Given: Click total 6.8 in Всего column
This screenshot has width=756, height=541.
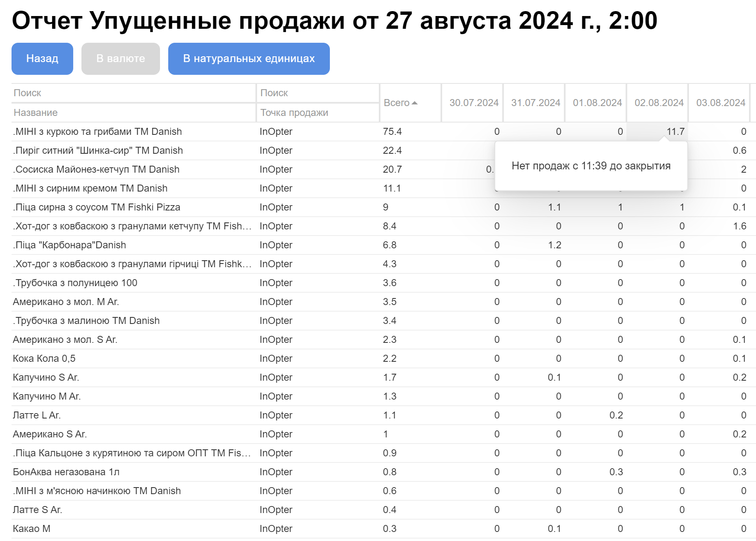Looking at the screenshot, I should point(390,245).
